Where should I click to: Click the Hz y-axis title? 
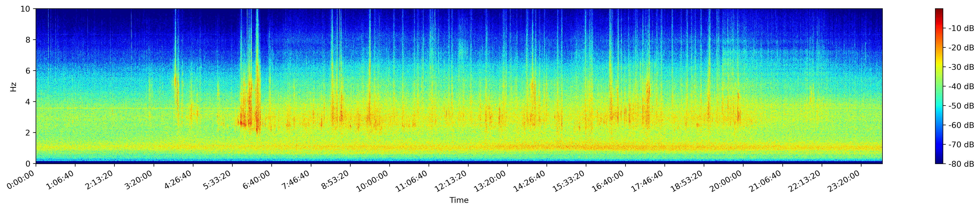[x=14, y=86]
